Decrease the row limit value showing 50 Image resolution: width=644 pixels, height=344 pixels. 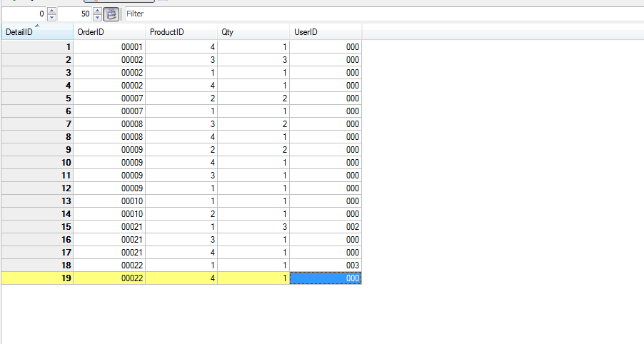pos(97,18)
